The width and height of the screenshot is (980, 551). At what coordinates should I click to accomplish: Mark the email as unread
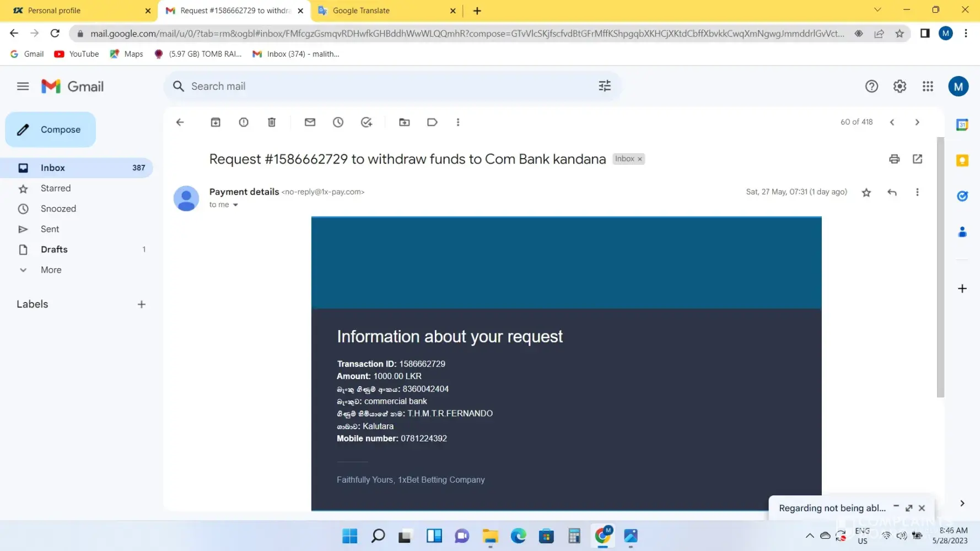pos(310,122)
